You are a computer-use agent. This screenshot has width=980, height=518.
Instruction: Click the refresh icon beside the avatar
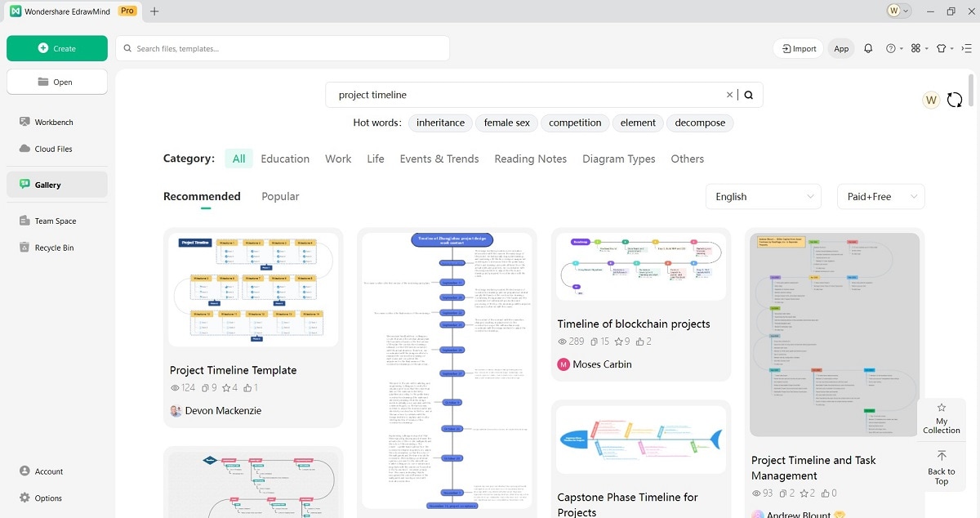coord(955,100)
